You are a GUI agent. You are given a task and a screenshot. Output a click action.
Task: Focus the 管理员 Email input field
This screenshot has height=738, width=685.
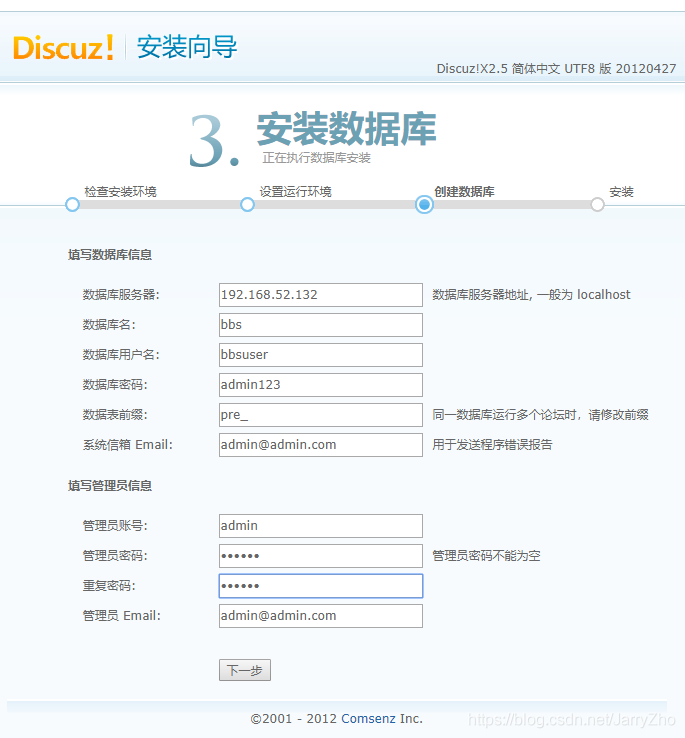[321, 616]
